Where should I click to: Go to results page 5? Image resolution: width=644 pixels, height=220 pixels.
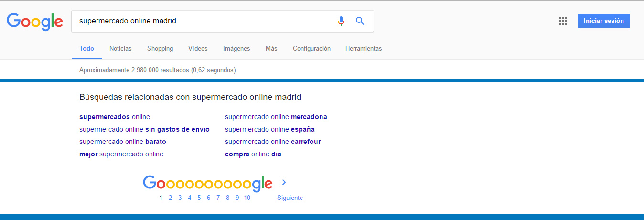click(199, 198)
